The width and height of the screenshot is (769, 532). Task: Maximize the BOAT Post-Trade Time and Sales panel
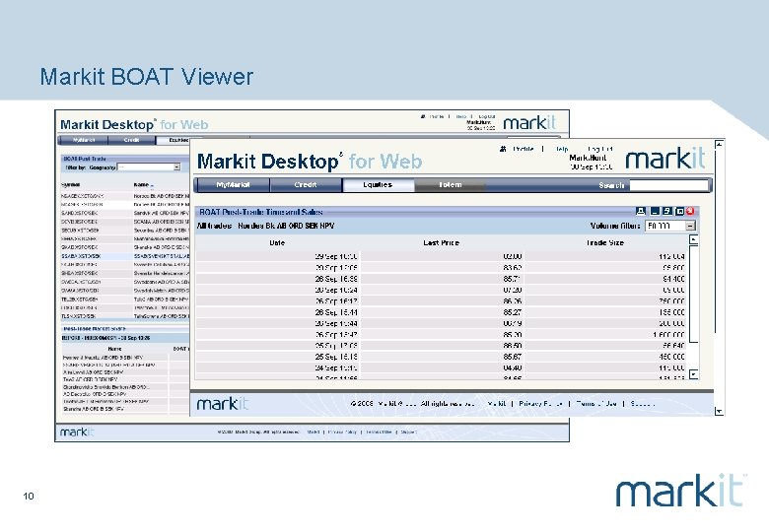679,211
